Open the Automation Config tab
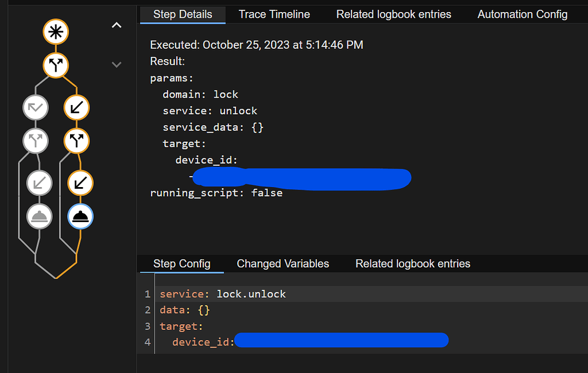This screenshot has width=588, height=373. pos(522,14)
